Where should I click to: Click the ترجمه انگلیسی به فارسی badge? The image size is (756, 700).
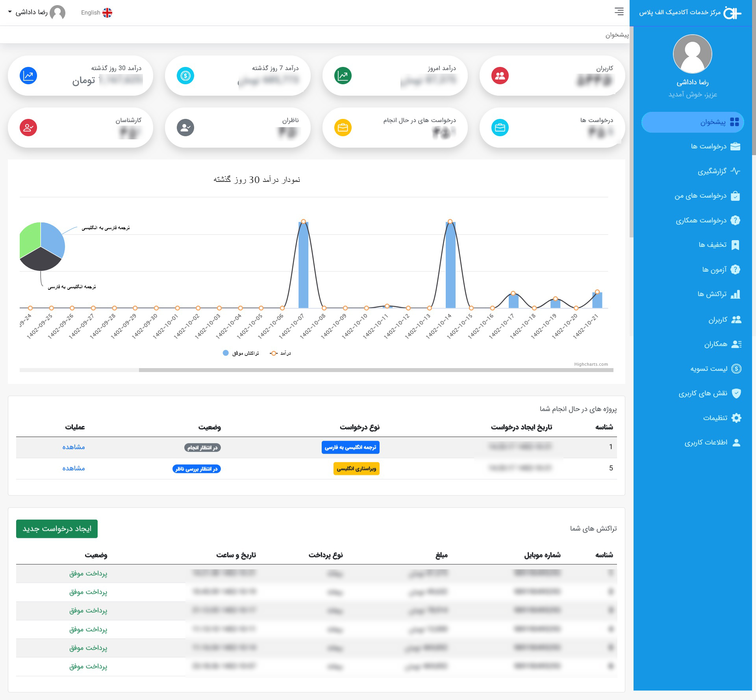350,447
